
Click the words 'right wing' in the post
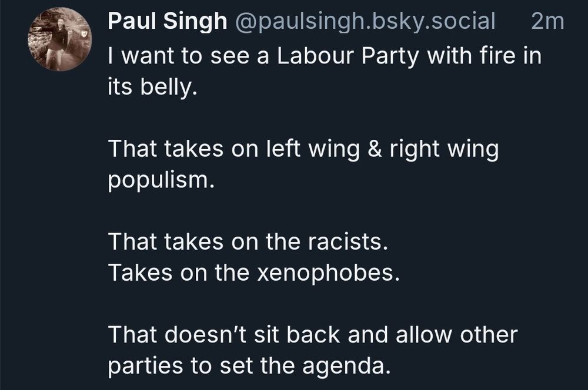pyautogui.click(x=445, y=150)
